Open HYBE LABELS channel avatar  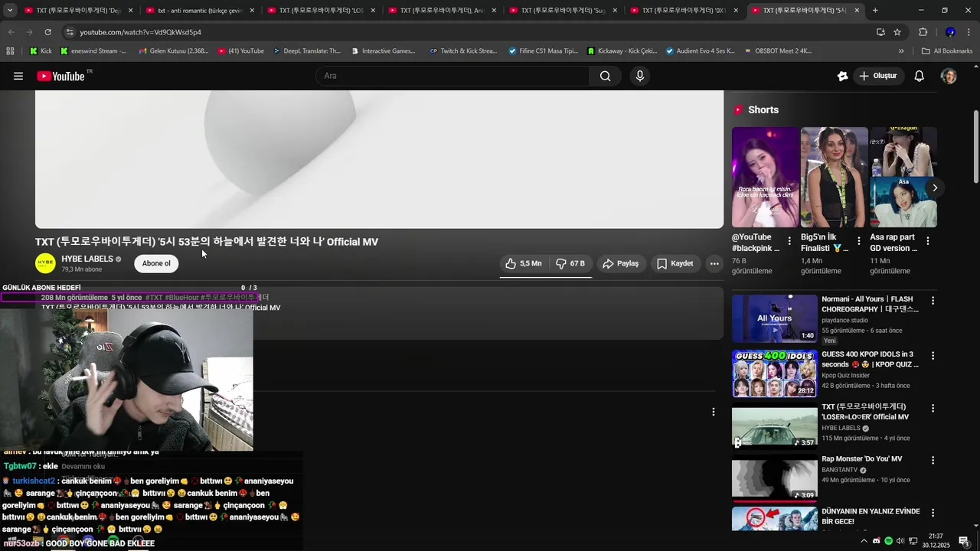point(45,263)
